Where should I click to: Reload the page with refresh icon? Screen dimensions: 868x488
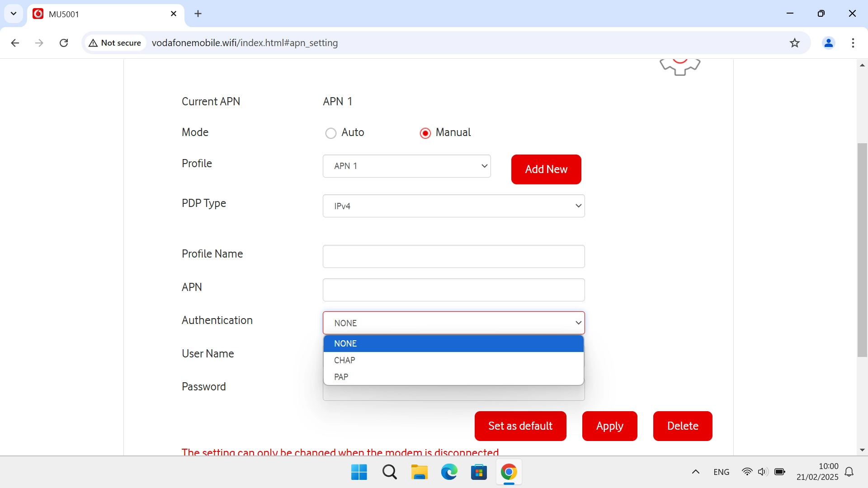64,43
